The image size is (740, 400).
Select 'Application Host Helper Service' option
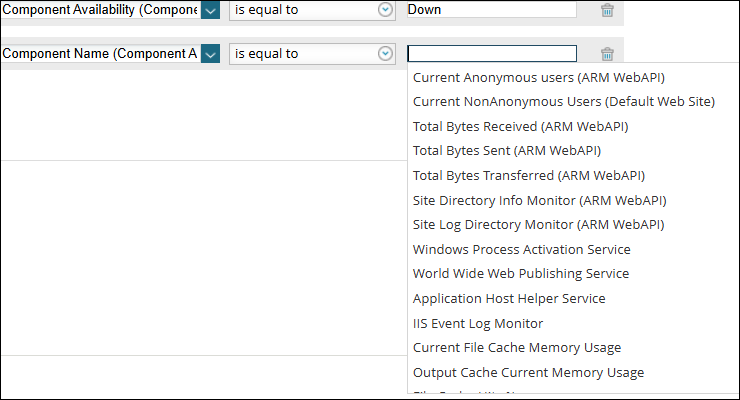[x=508, y=298]
